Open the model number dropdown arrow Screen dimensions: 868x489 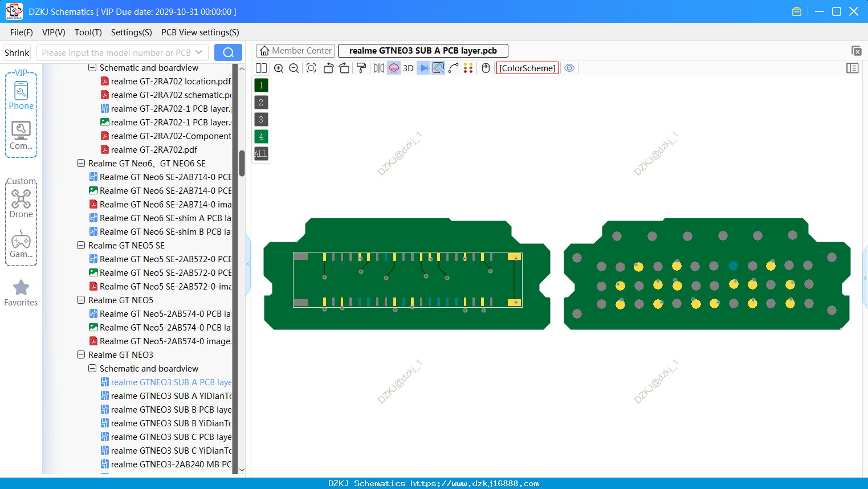click(x=199, y=52)
